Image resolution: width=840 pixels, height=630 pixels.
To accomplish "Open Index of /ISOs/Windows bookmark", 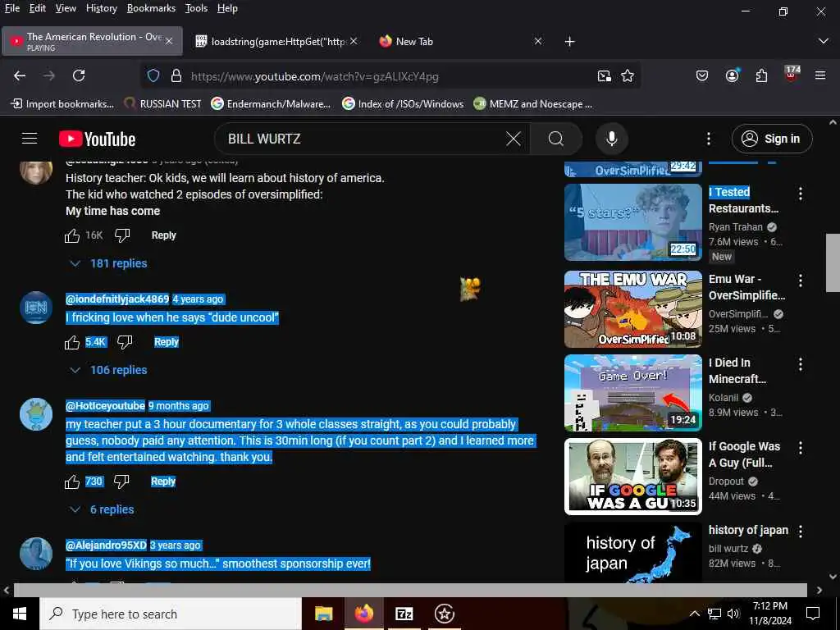I will 403,104.
